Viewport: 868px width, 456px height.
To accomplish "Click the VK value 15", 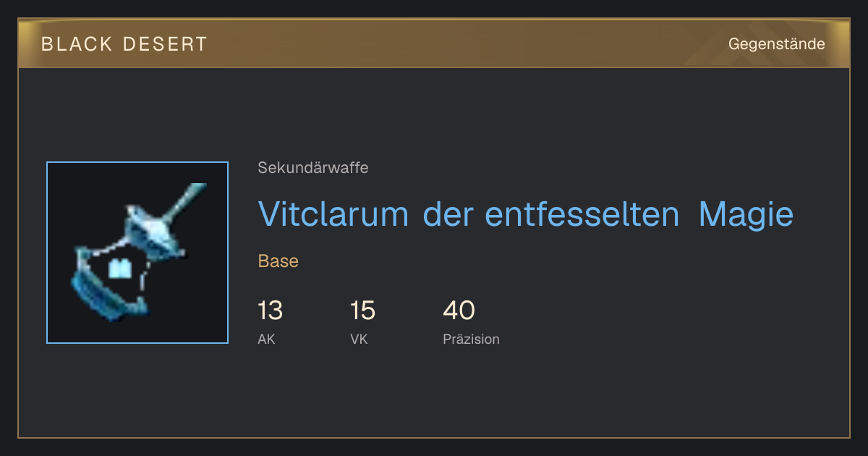I will click(x=362, y=311).
